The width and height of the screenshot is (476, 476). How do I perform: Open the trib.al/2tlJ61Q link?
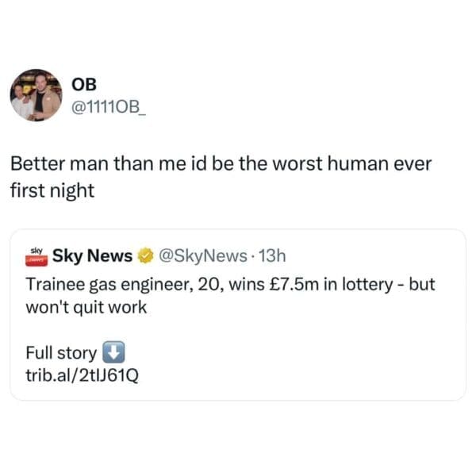coord(83,375)
